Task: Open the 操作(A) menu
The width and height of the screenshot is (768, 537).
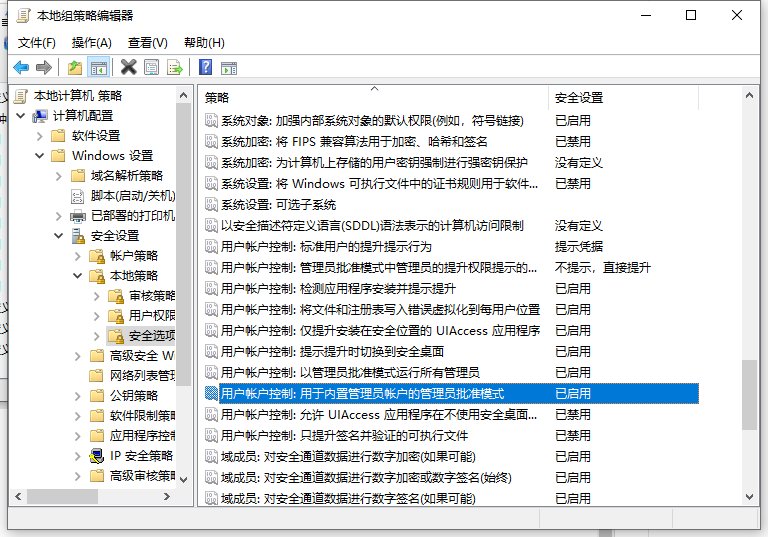Action: [92, 43]
